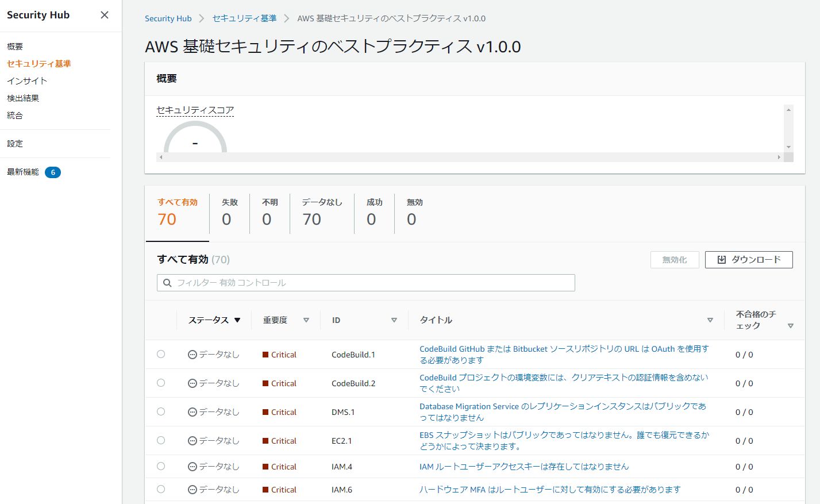Click the red Critical severity marker for CodeBuild.1
Screen dimensions: 820x504
point(265,355)
